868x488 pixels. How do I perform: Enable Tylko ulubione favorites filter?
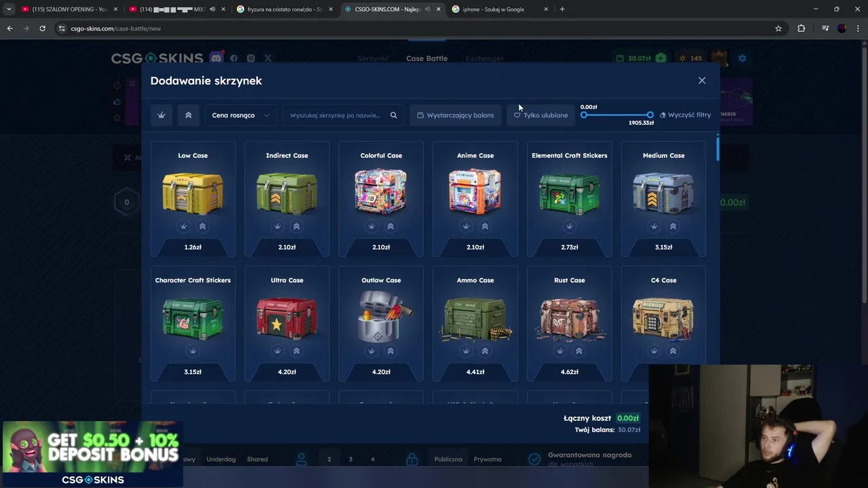(540, 115)
